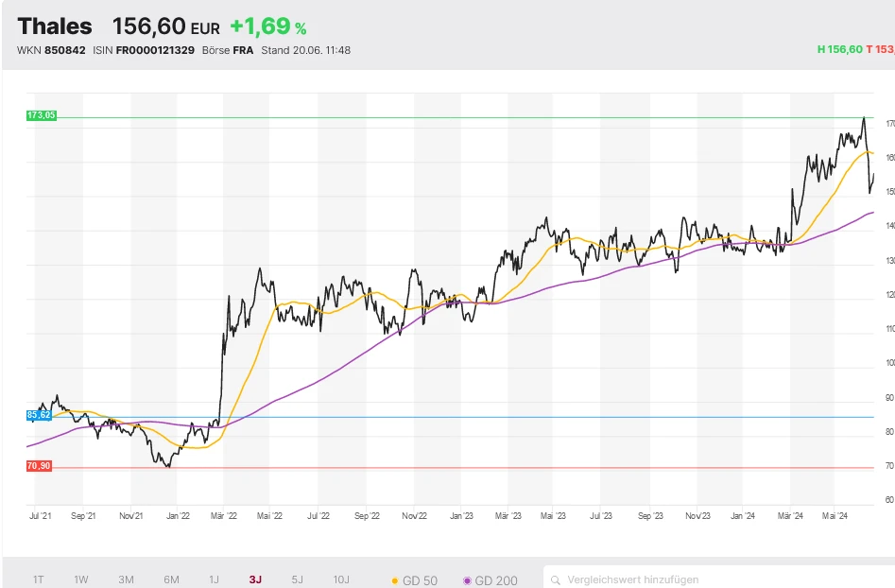Select the 1T time range tab
The image size is (895, 588).
coord(39,579)
